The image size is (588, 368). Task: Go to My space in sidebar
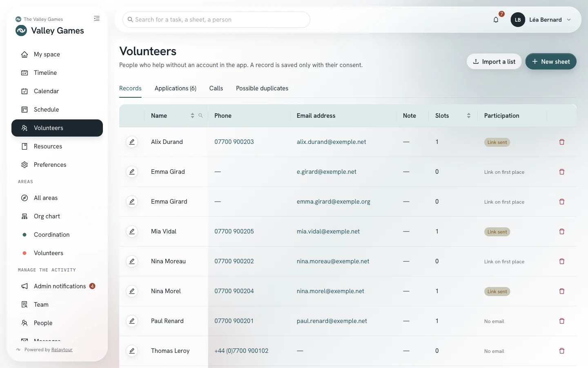pyautogui.click(x=57, y=54)
